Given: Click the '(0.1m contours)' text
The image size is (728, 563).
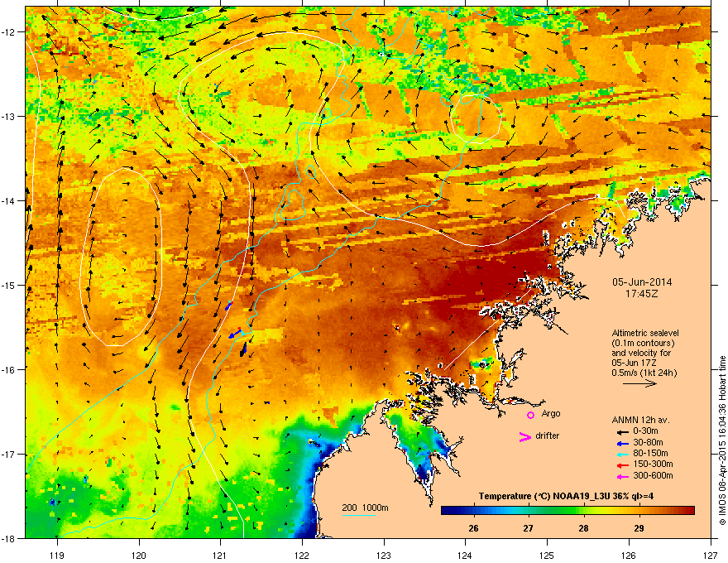Looking at the screenshot, I should point(643,344).
